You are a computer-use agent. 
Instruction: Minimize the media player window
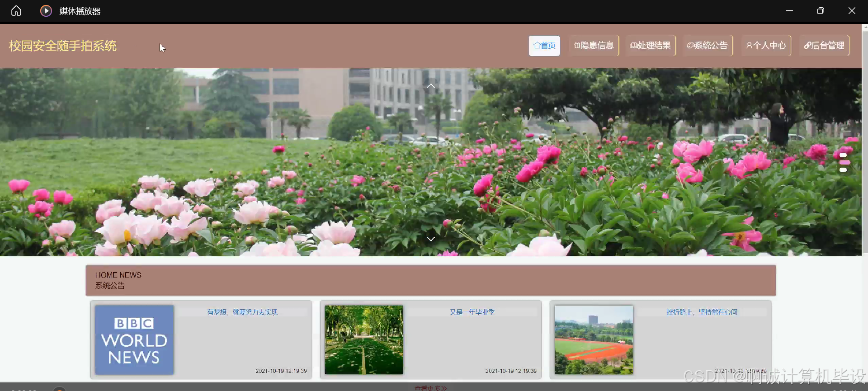(789, 11)
